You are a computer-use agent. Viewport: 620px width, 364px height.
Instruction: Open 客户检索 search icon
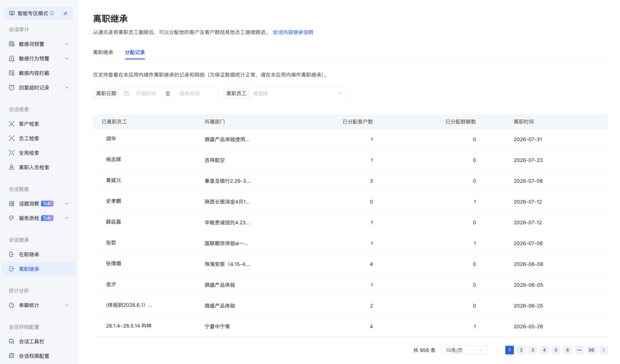12,124
